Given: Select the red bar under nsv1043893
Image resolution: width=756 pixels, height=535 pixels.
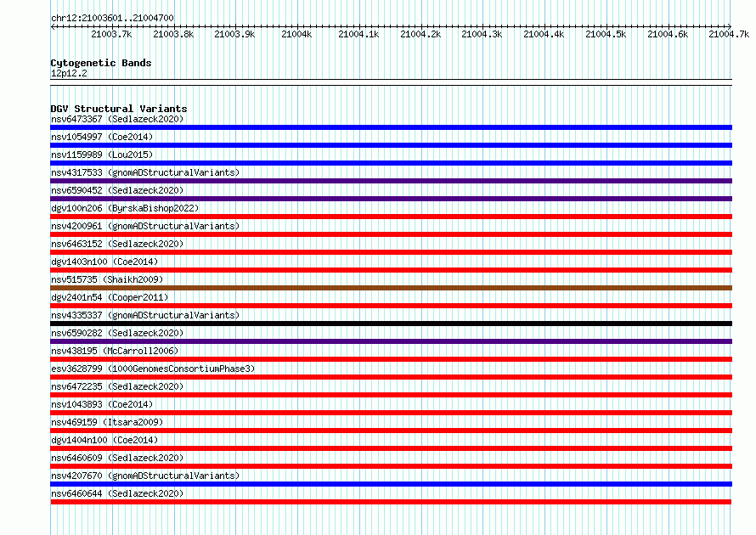Looking at the screenshot, I should [x=391, y=413].
